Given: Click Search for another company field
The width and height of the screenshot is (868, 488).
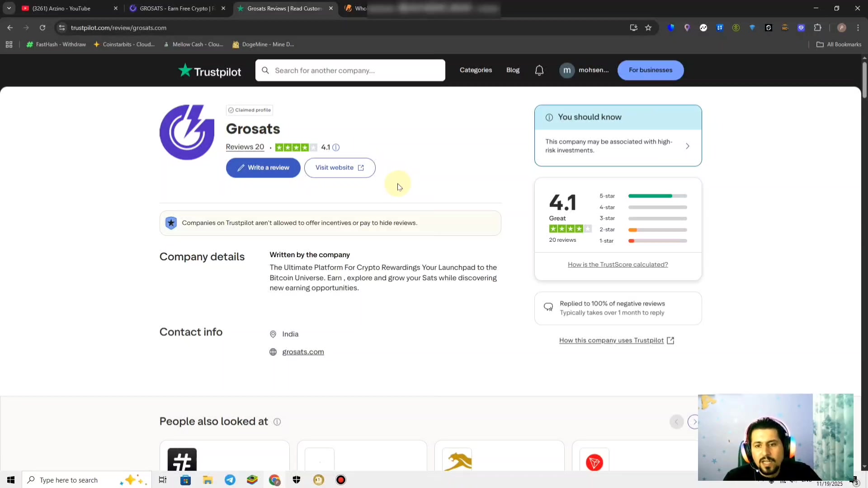Looking at the screenshot, I should (x=350, y=70).
